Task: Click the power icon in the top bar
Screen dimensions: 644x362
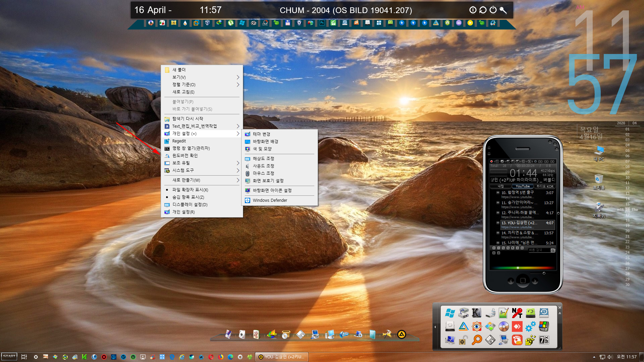Action: point(493,10)
